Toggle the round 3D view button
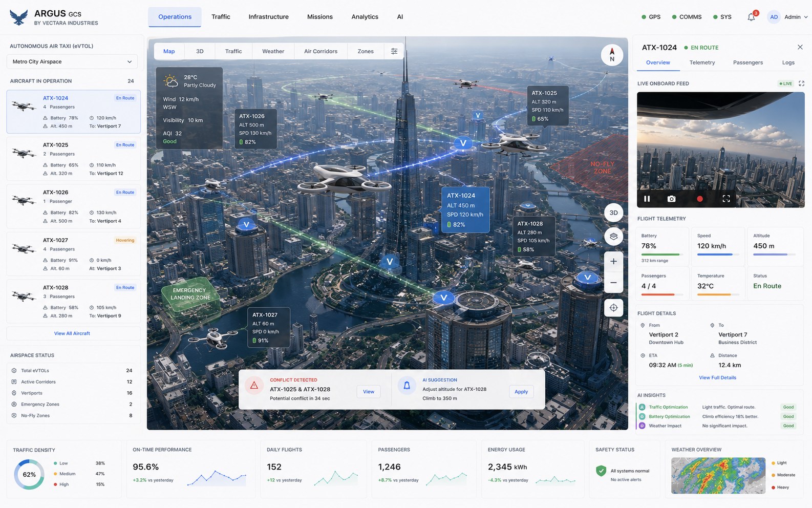Image resolution: width=812 pixels, height=508 pixels. point(613,213)
